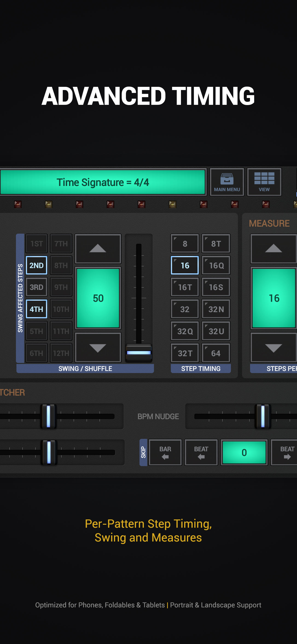Click the STEP TIMING label
Screen dimensions: 297x644
201,369
